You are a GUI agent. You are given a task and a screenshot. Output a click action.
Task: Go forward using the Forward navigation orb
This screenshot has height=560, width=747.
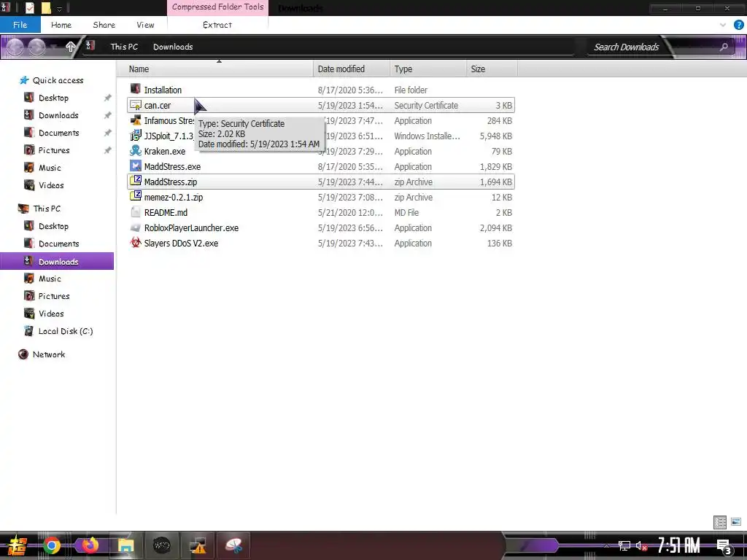(36, 47)
